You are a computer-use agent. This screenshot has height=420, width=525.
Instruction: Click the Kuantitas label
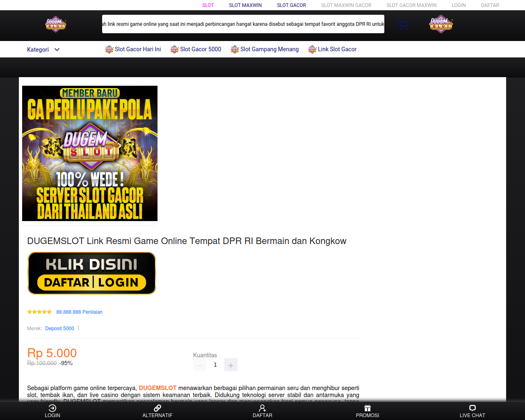(205, 355)
